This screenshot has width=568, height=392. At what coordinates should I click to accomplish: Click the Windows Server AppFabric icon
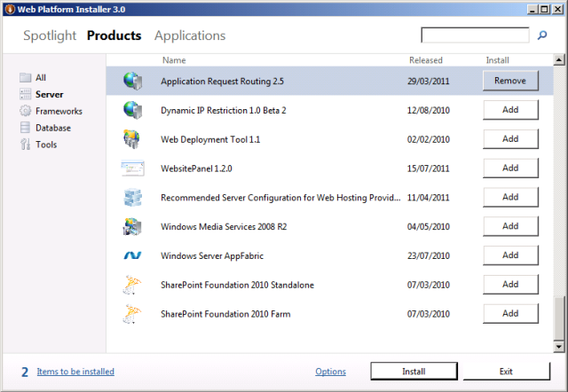coord(132,255)
